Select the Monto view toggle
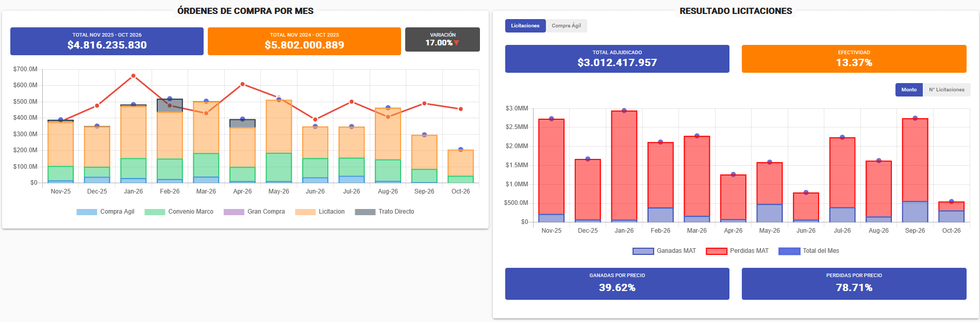980x322 pixels. (x=909, y=90)
